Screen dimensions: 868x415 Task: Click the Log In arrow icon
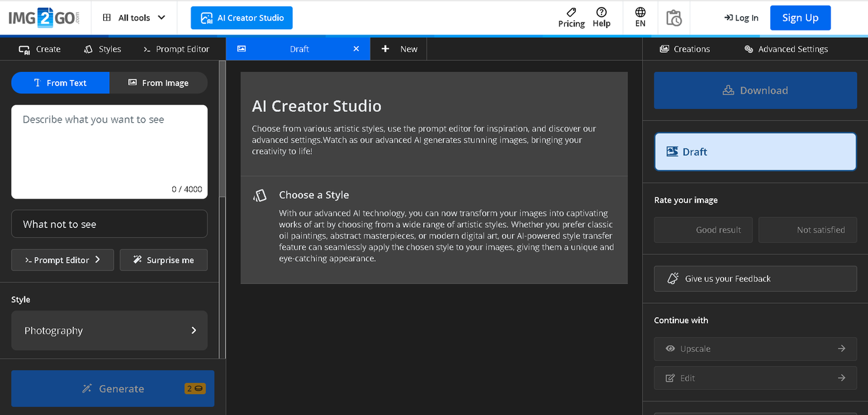728,18
